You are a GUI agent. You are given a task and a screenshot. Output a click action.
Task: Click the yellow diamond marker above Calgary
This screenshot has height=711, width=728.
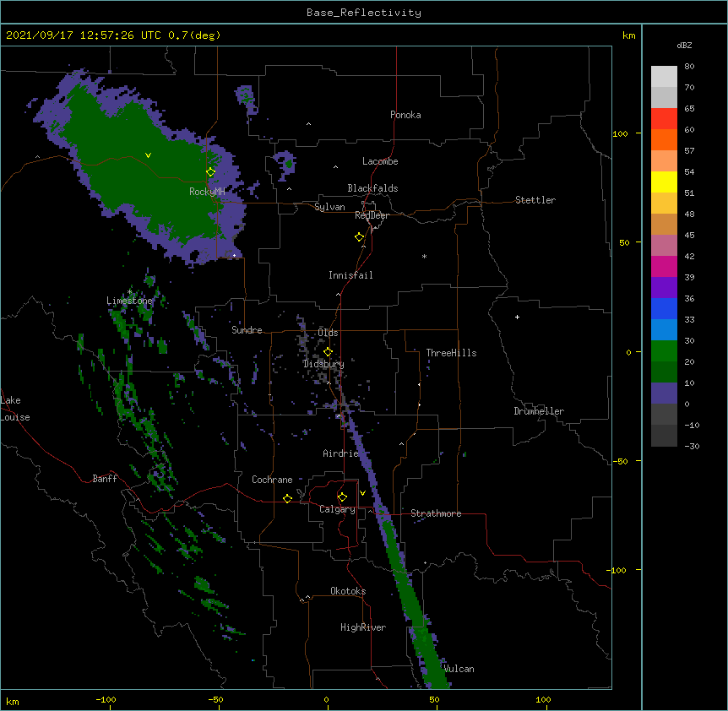[342, 497]
